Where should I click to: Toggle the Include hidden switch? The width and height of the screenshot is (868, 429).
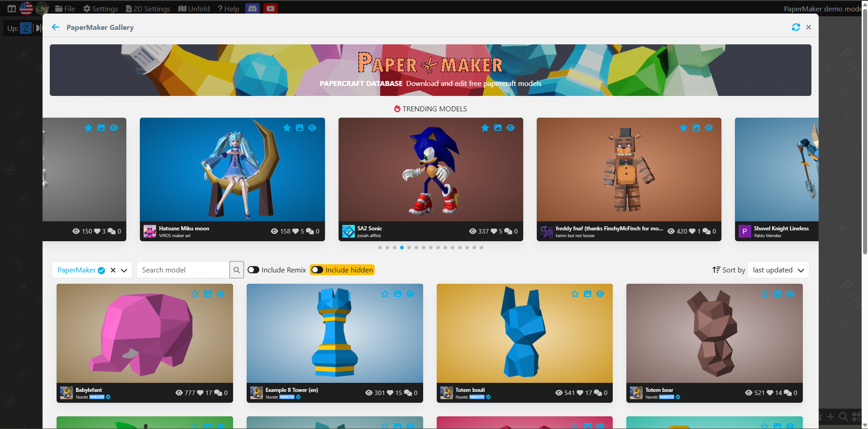coord(317,270)
